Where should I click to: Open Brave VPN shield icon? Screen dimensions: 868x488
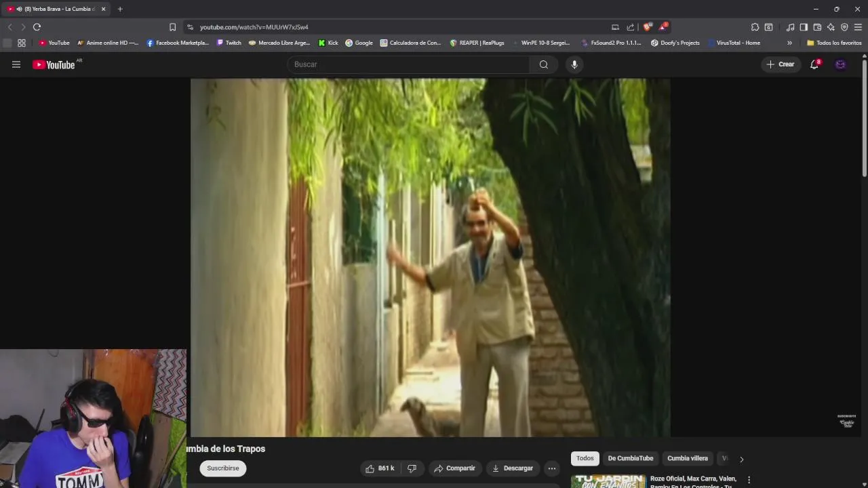coord(844,27)
